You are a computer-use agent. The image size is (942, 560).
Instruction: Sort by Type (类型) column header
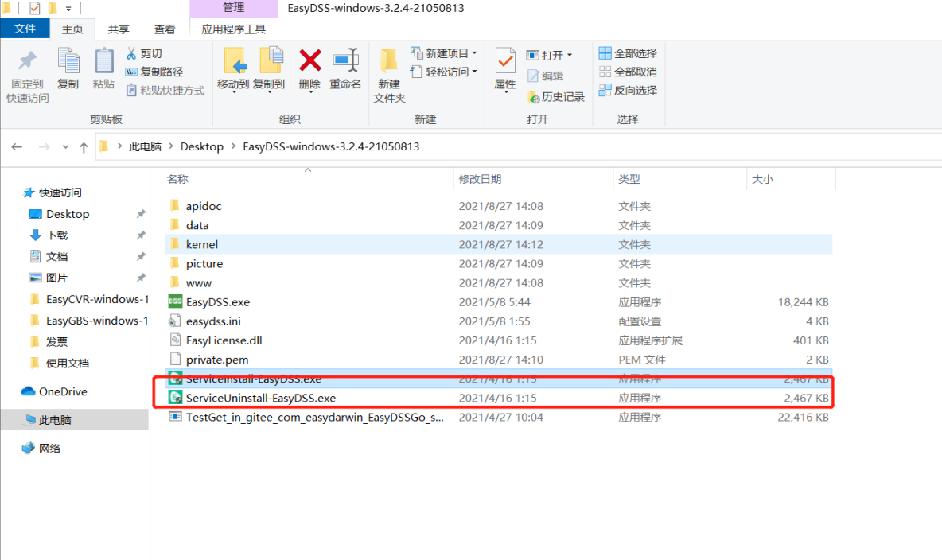[x=629, y=179]
